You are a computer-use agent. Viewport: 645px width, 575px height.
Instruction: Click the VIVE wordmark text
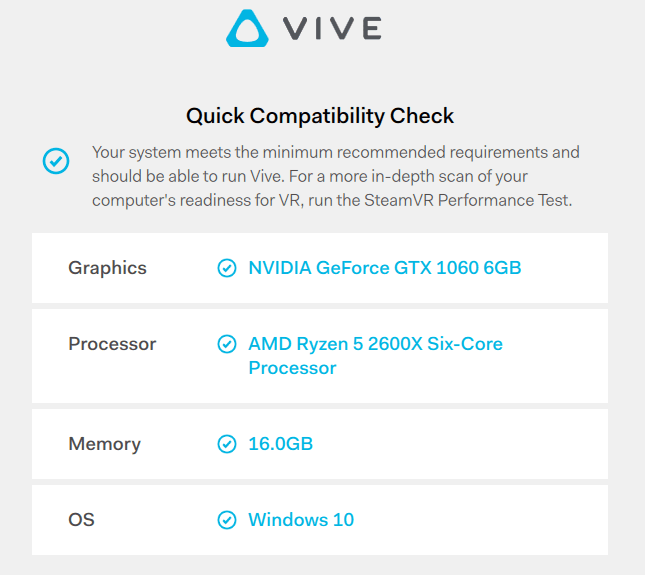tap(332, 28)
